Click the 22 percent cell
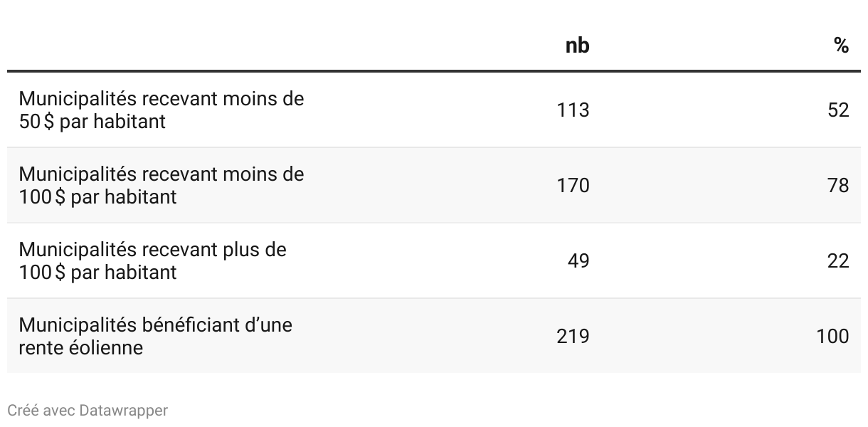Viewport: 868px width, 427px height. (x=838, y=260)
